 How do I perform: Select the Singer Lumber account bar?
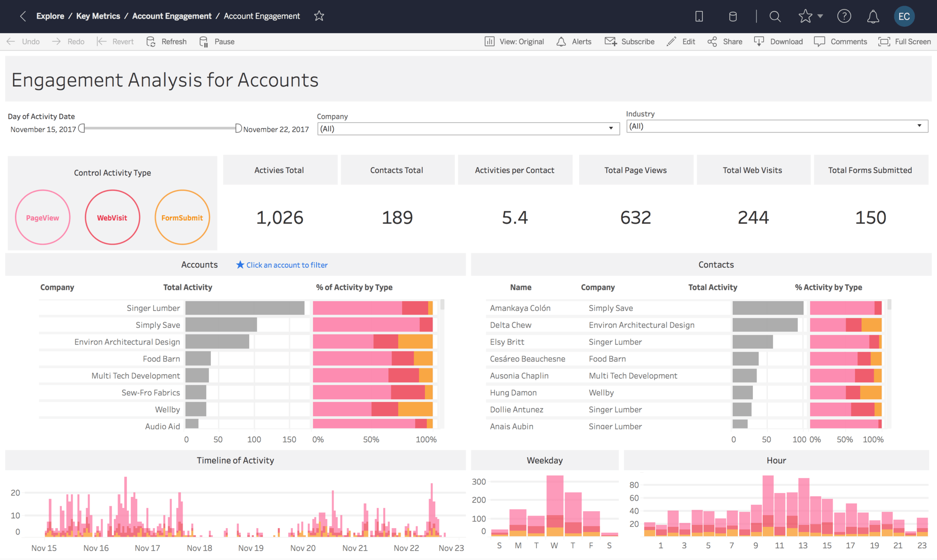click(245, 308)
